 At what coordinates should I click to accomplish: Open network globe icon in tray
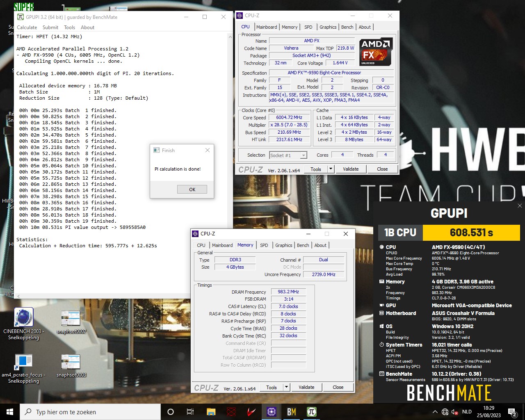445,412
